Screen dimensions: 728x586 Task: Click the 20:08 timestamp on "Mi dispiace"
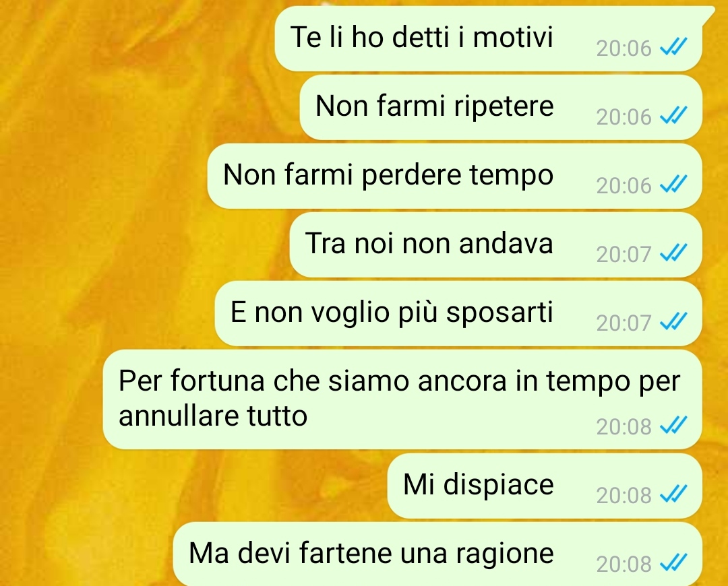pos(624,496)
